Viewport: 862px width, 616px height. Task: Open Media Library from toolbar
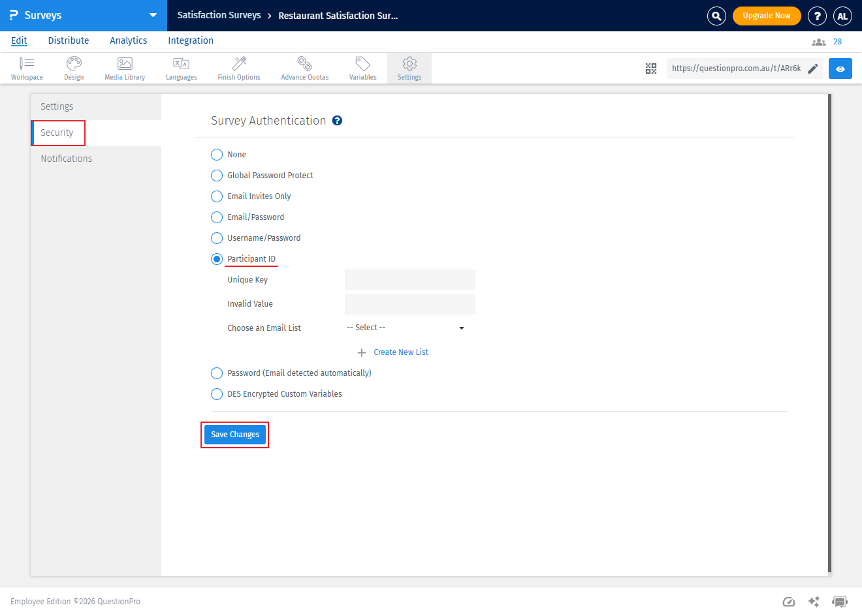pyautogui.click(x=125, y=68)
